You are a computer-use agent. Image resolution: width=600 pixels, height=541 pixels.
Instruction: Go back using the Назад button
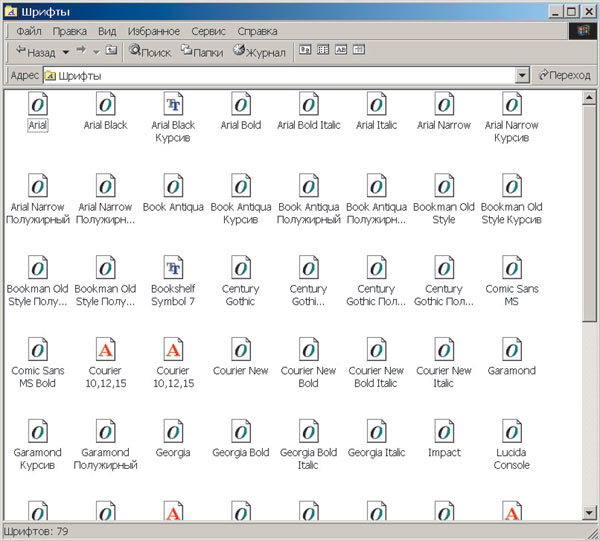click(36, 51)
